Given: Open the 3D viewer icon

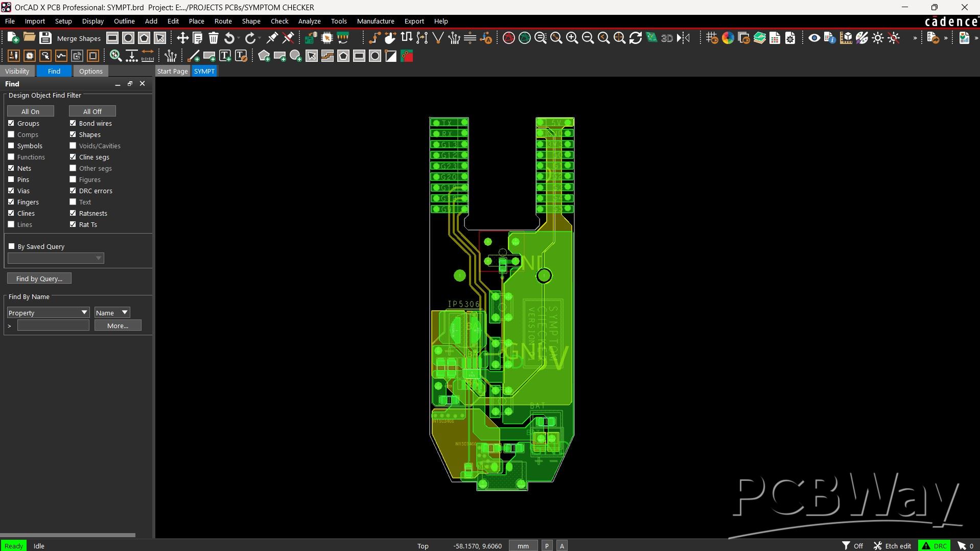Looking at the screenshot, I should coord(666,38).
